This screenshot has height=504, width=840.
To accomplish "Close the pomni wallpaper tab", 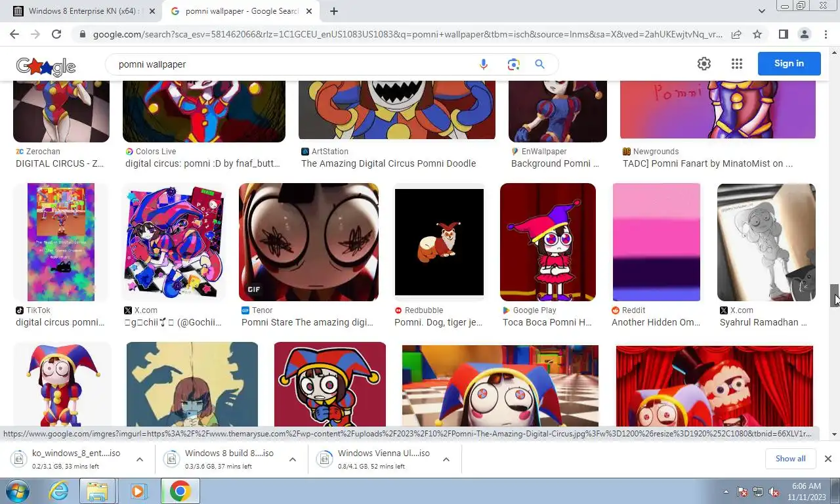I will (308, 11).
